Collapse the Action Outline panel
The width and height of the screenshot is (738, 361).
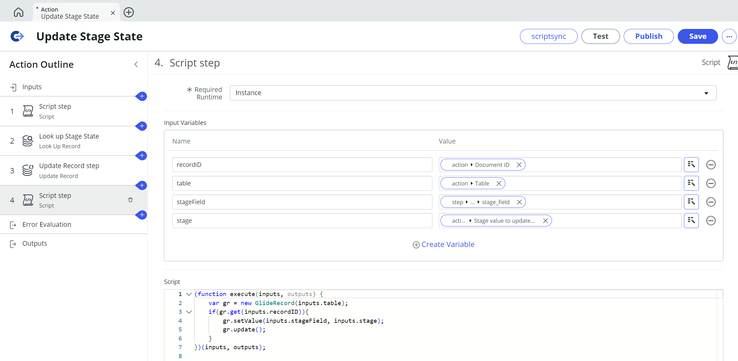pyautogui.click(x=136, y=64)
